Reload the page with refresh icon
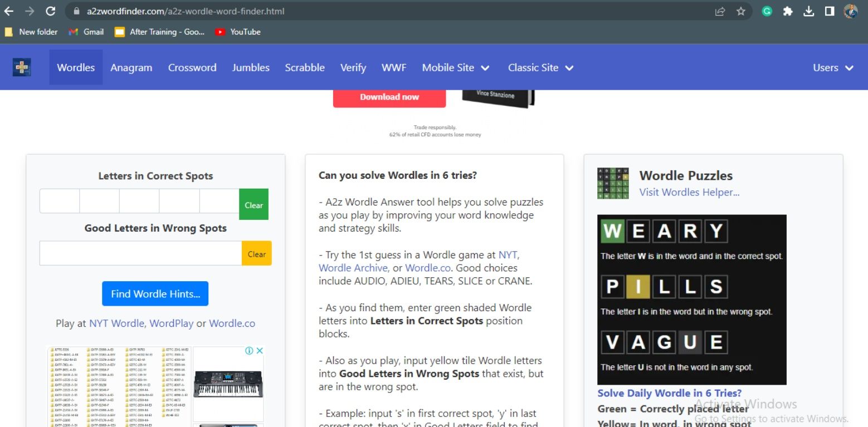This screenshot has width=868, height=427. (x=51, y=11)
